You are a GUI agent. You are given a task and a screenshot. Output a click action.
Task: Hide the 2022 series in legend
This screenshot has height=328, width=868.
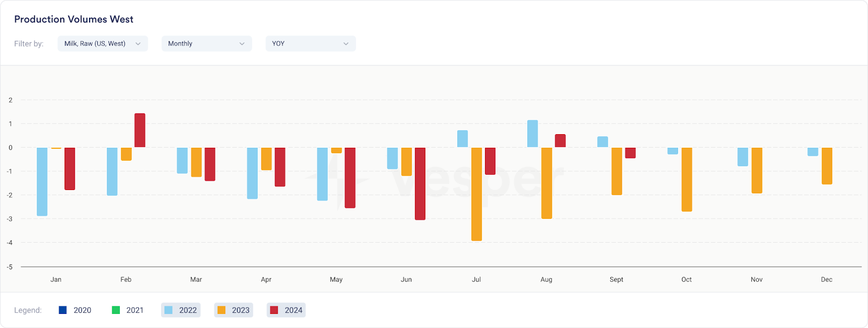pyautogui.click(x=181, y=310)
